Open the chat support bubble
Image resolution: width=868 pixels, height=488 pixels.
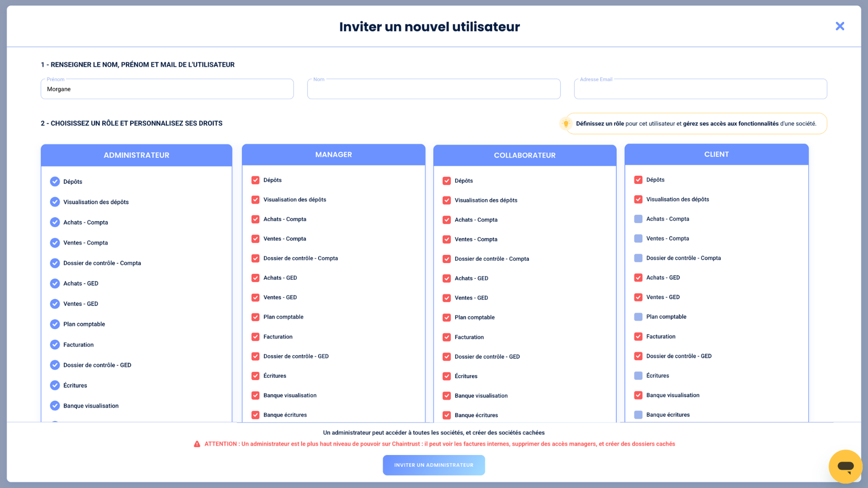point(845,466)
